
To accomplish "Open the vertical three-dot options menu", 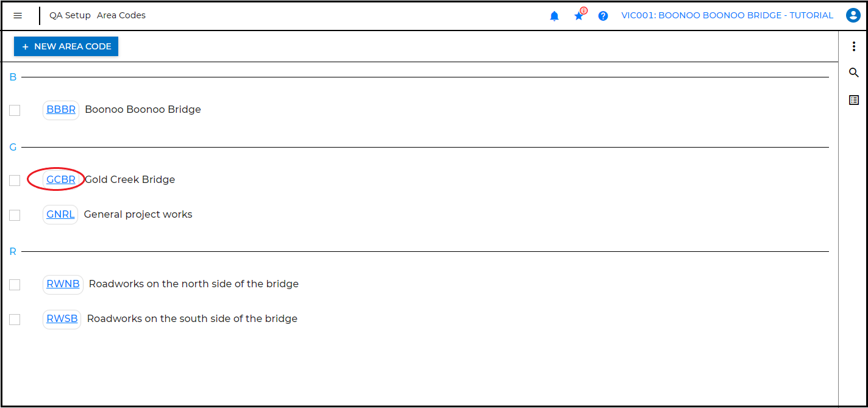I will point(853,46).
